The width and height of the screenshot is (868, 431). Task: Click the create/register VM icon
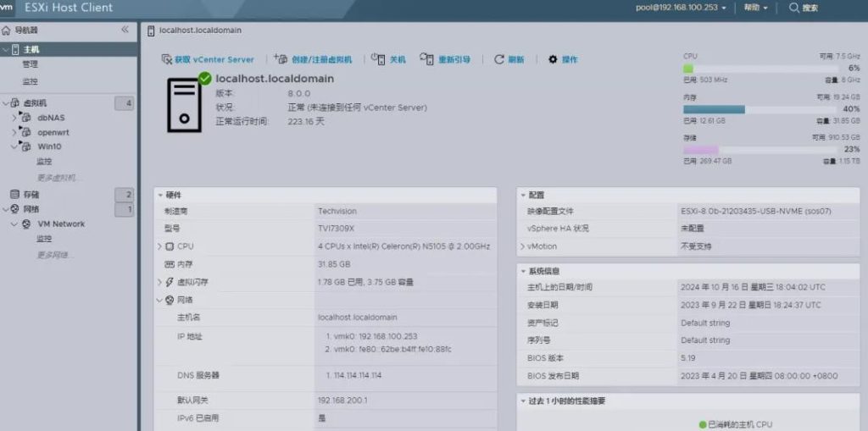[x=281, y=58]
